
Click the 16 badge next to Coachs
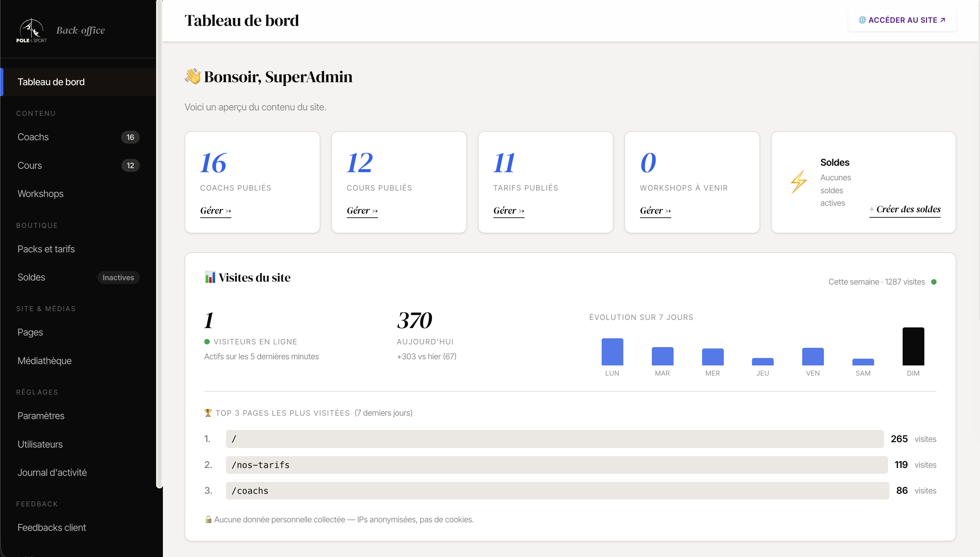tap(130, 137)
